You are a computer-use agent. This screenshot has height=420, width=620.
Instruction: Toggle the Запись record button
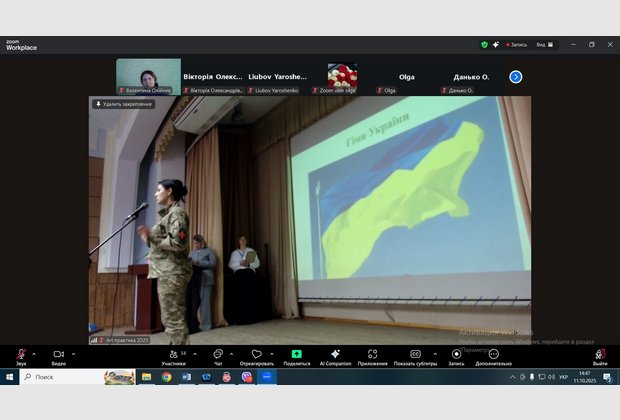(456, 354)
